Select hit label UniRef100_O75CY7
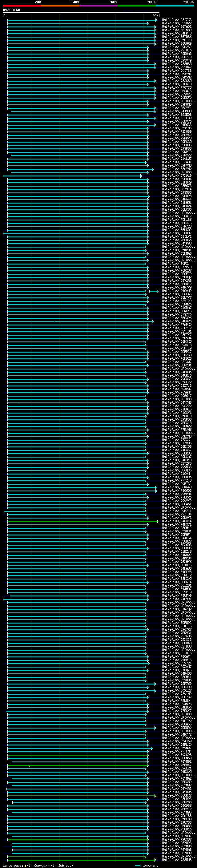Image resolution: width=197 pixels, height=868 pixels. pos(177,711)
